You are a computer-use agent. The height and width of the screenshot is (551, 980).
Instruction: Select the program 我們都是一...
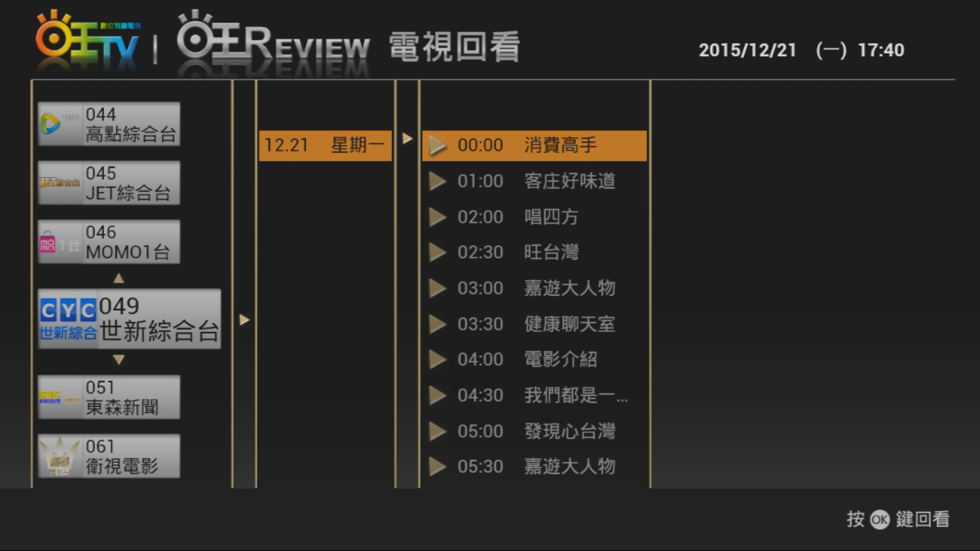coord(534,395)
